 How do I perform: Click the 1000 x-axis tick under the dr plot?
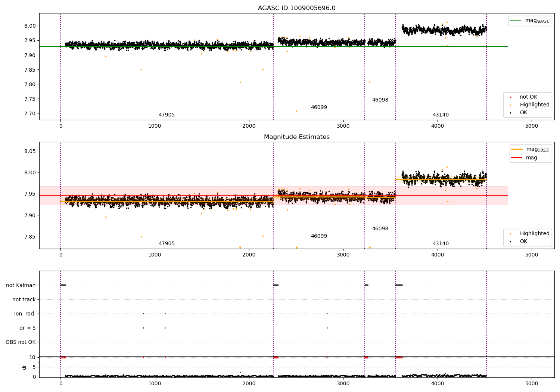(x=155, y=383)
